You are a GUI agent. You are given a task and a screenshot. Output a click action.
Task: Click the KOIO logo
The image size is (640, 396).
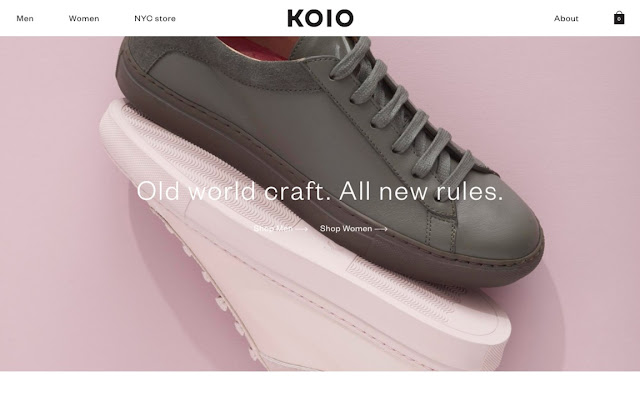point(320,18)
